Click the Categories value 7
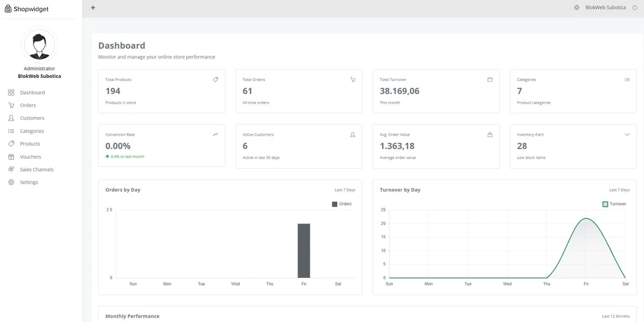The width and height of the screenshot is (644, 322). [519, 91]
